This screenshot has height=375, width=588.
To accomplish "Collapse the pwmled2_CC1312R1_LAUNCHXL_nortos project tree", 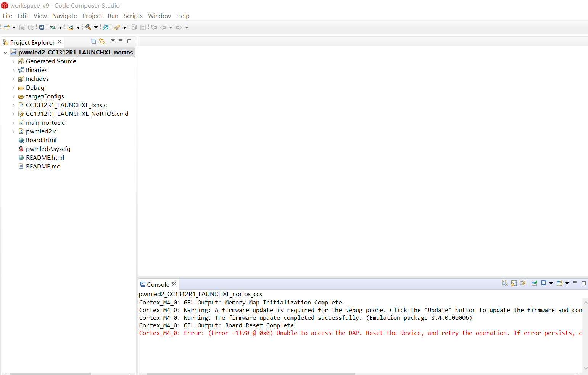I will (x=5, y=52).
